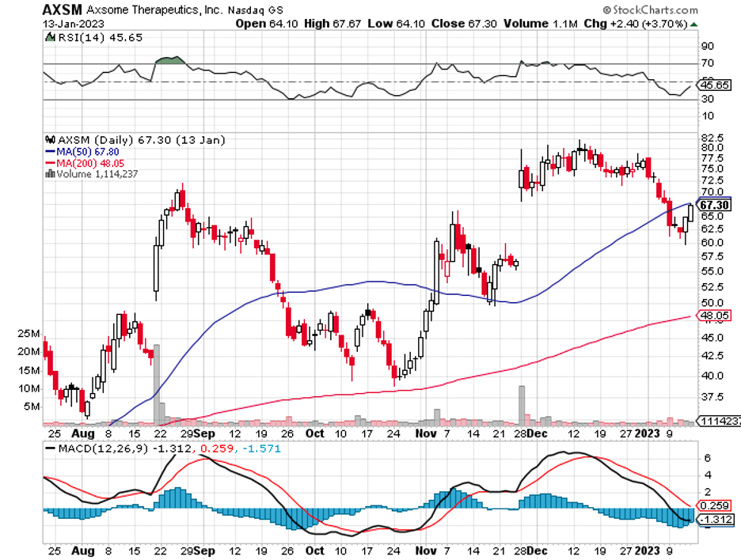Click the blue MA(50) line swatch in the legend
741x560 pixels.
click(x=50, y=152)
